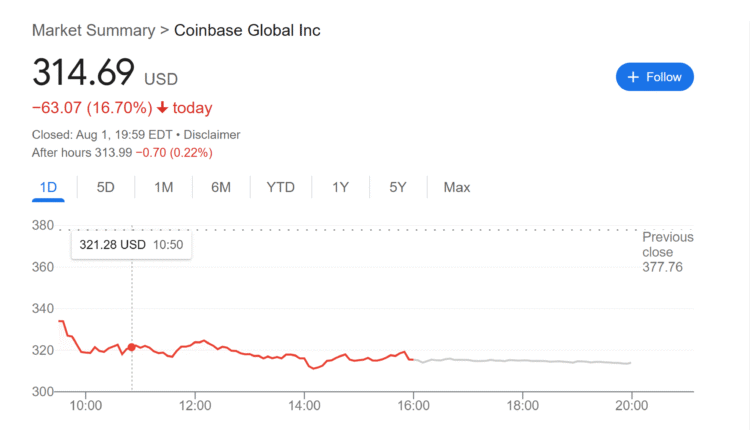
Task: Click the Previous close 377.76 label
Action: [667, 252]
